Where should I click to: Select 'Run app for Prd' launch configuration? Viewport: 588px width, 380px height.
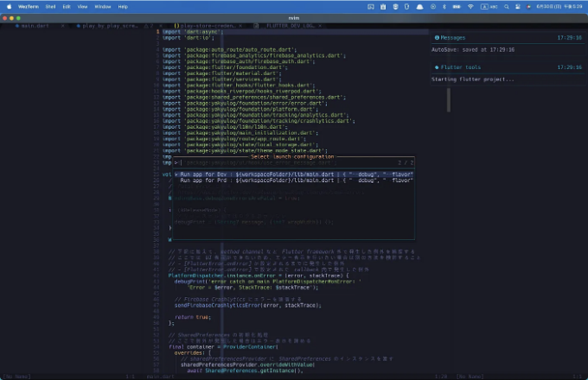point(294,180)
